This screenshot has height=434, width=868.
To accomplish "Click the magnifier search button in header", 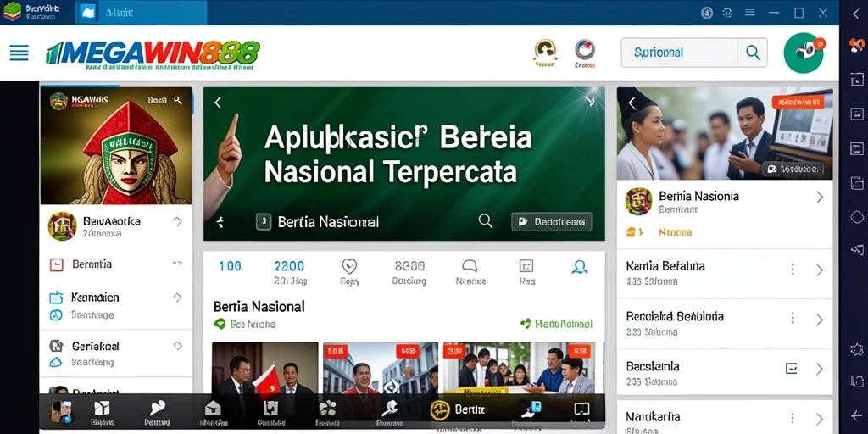I will pyautogui.click(x=753, y=53).
